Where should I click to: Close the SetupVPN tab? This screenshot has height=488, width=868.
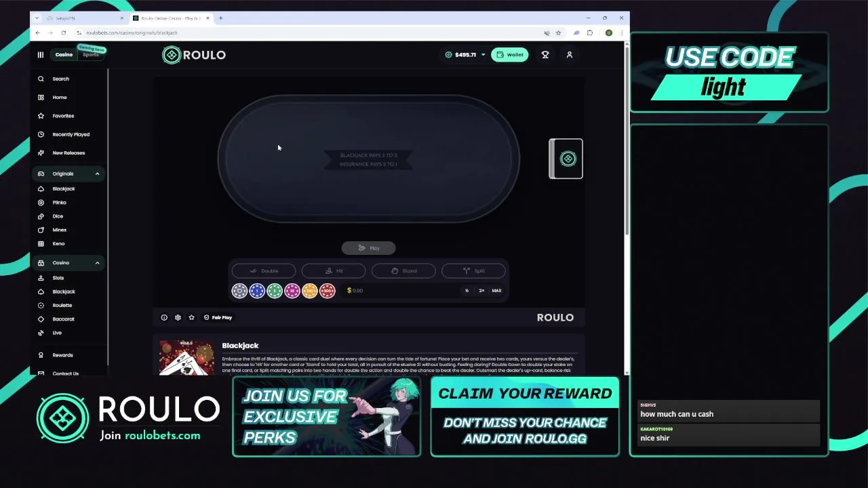[x=122, y=18]
